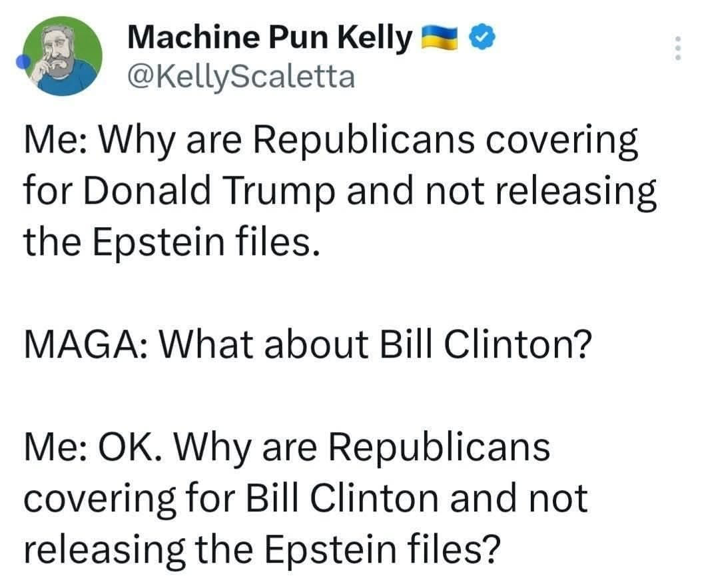Screen dimensions: 718x588
Task: Click the first paragraph starting "Me: Why"
Action: click(340, 192)
